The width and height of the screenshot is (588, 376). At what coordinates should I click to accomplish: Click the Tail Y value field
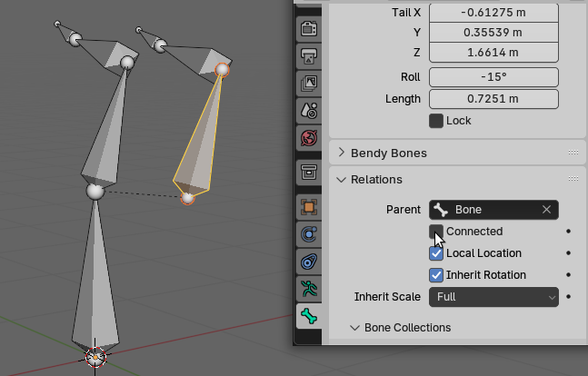[x=493, y=33]
